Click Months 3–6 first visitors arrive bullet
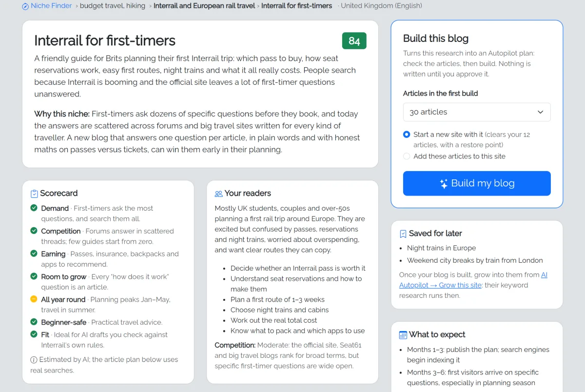 coord(473,377)
